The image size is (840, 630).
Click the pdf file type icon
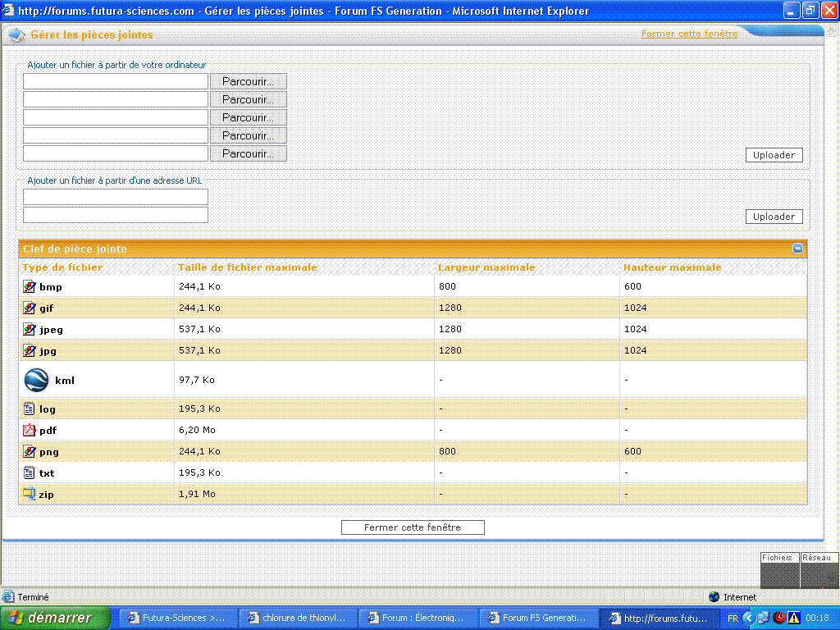29,430
